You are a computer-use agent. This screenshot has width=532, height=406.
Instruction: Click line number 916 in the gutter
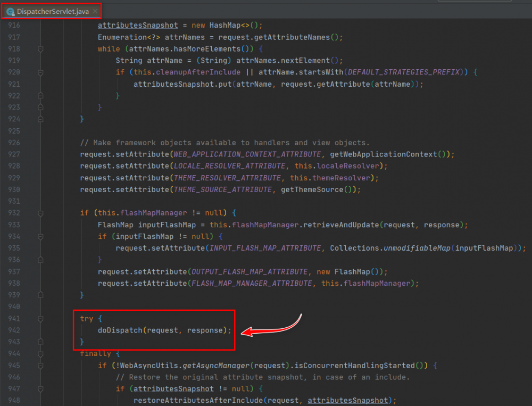(14, 25)
